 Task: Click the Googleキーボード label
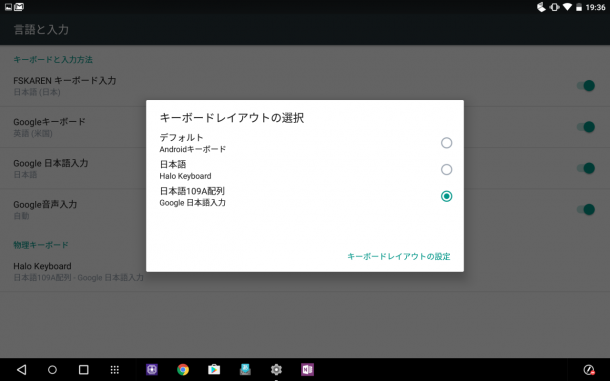point(49,122)
